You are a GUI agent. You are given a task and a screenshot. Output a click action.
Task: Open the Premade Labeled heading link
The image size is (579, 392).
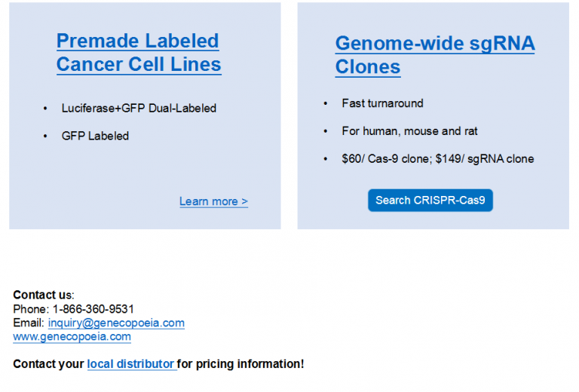[138, 41]
